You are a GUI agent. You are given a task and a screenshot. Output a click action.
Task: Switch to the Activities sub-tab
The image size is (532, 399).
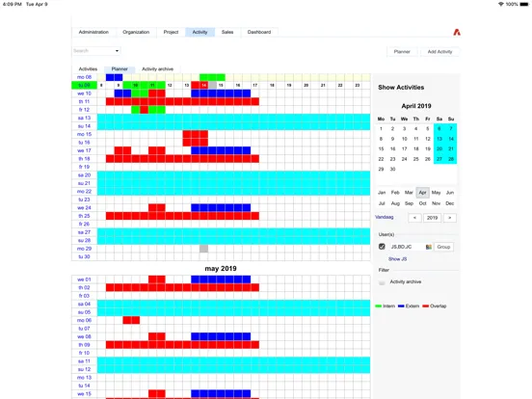[x=88, y=68]
